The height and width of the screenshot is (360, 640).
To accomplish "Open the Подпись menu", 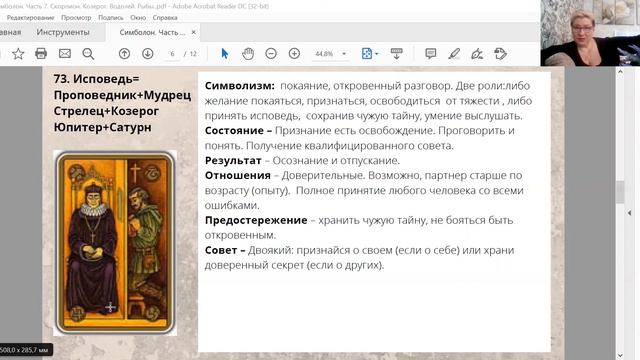I will [111, 18].
